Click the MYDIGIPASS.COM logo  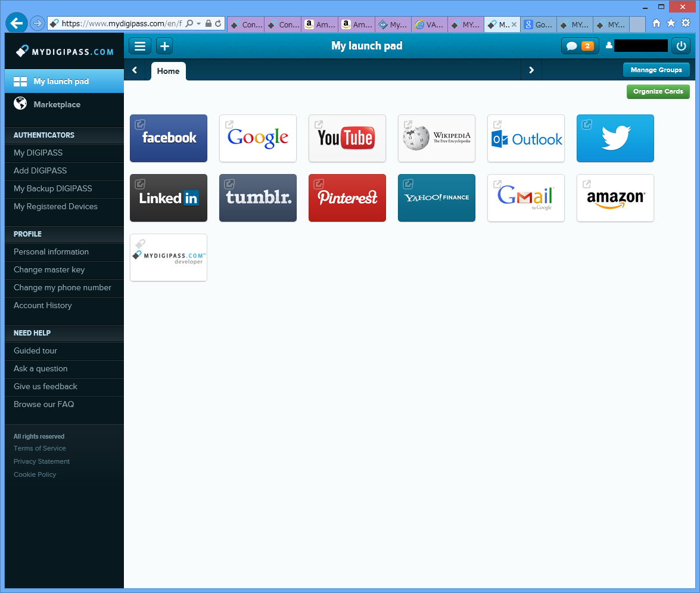point(64,51)
